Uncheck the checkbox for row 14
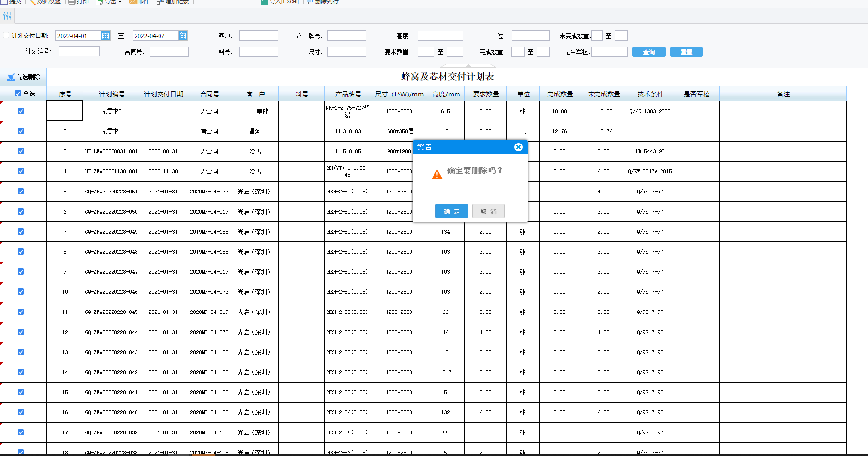Image resolution: width=868 pixels, height=456 pixels. click(21, 372)
